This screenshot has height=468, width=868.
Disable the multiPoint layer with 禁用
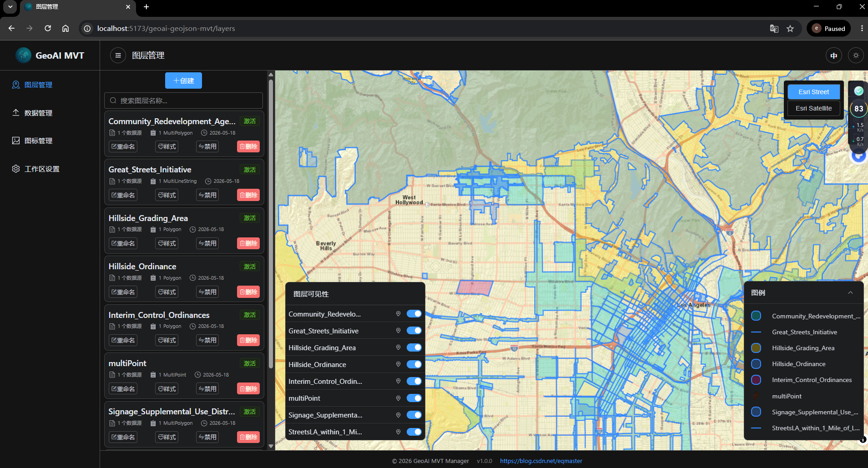coord(207,389)
